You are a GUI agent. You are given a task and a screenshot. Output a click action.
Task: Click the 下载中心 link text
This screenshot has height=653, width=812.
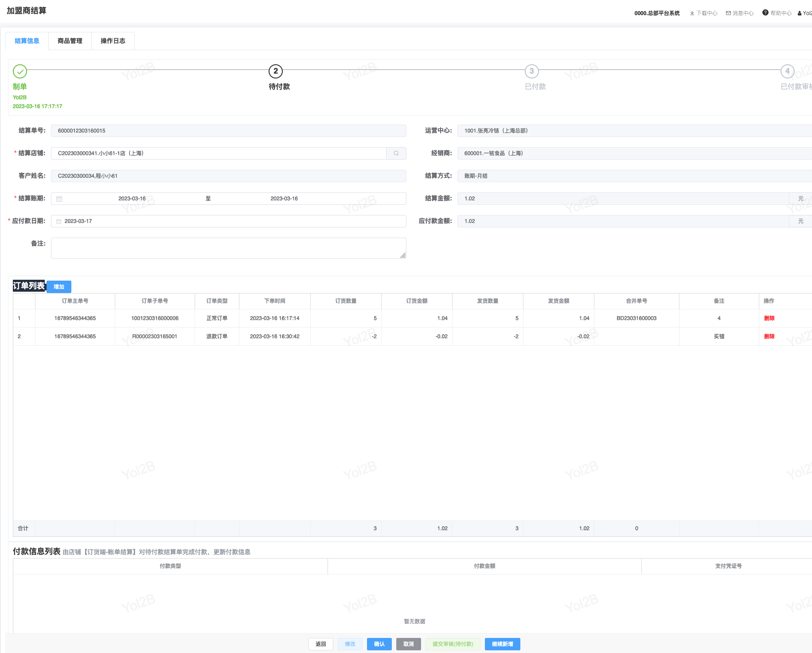707,13
